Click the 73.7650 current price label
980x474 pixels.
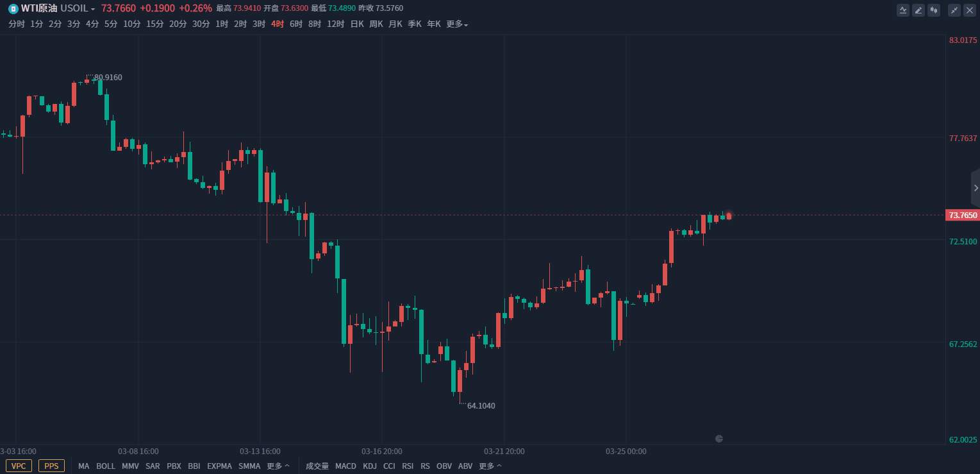click(x=963, y=216)
